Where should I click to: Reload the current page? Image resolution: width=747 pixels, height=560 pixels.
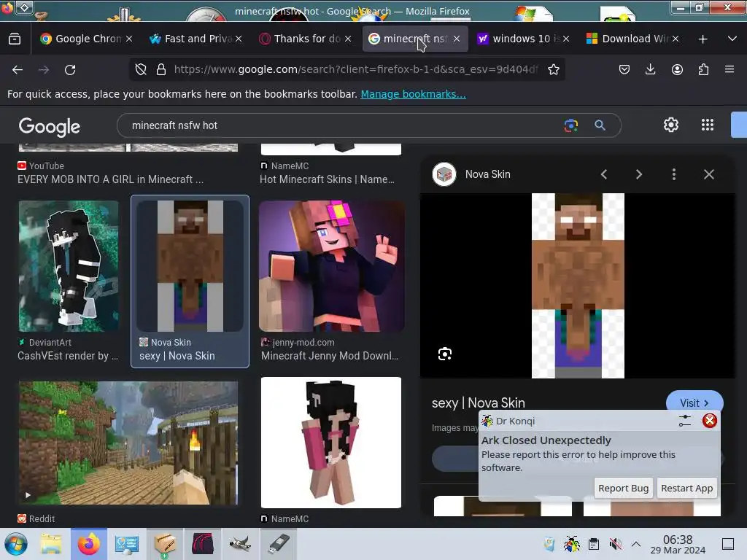[x=70, y=69]
